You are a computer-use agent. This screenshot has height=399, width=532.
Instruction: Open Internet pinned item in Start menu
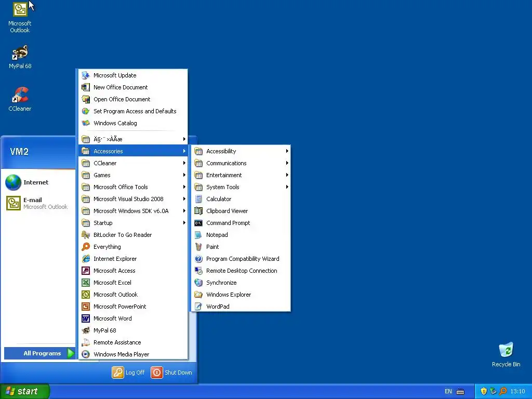click(37, 182)
